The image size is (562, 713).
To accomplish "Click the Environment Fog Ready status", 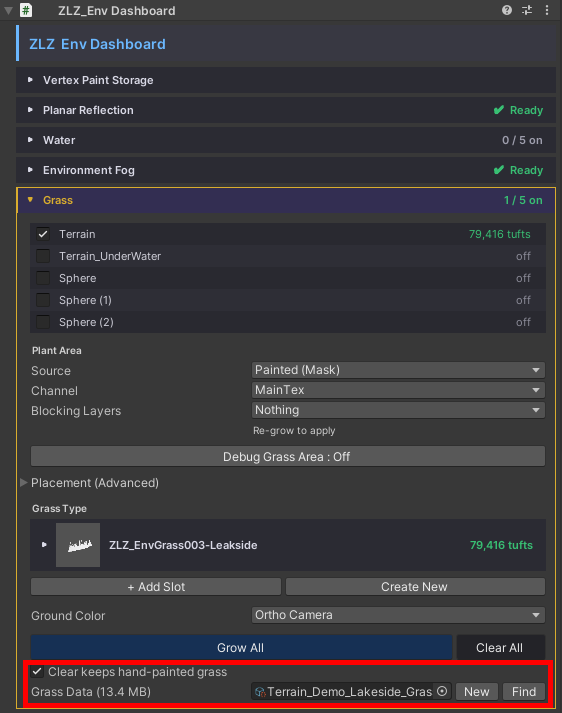I will coord(518,170).
